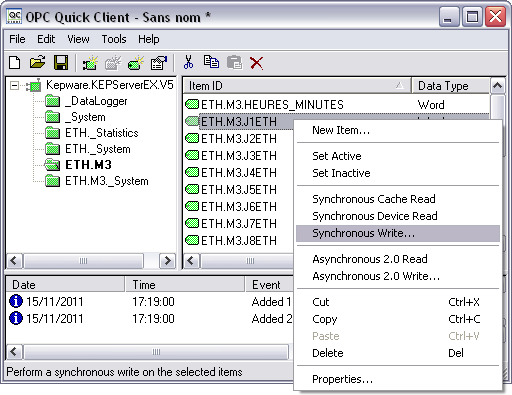The width and height of the screenshot is (512, 395).
Task: Click the _DataLogger folder icon
Action: [x=52, y=101]
